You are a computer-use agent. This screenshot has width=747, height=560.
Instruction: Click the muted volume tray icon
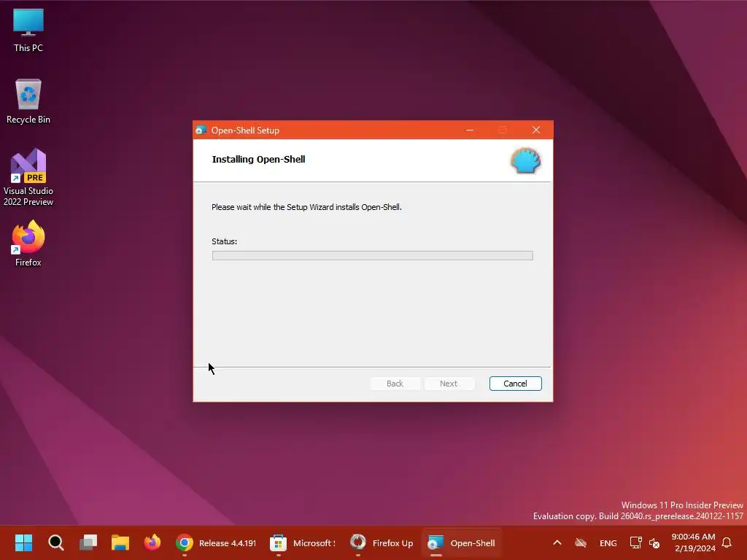[654, 542]
